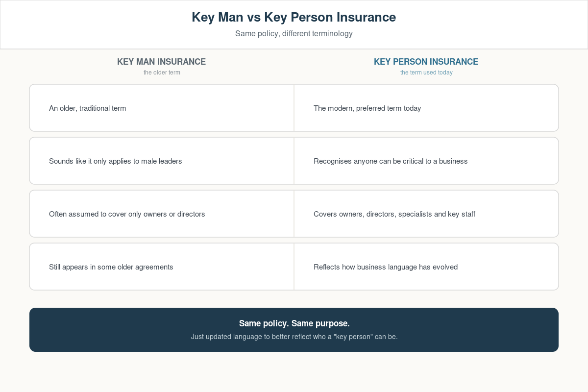Click 'Recognises anyone can be critical to a business'

(391, 161)
